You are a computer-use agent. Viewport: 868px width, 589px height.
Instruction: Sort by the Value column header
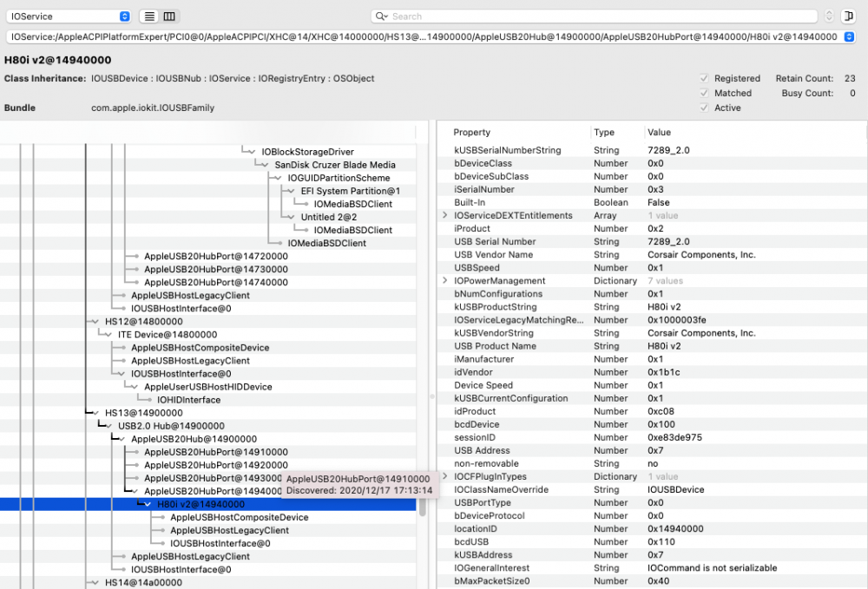(660, 132)
